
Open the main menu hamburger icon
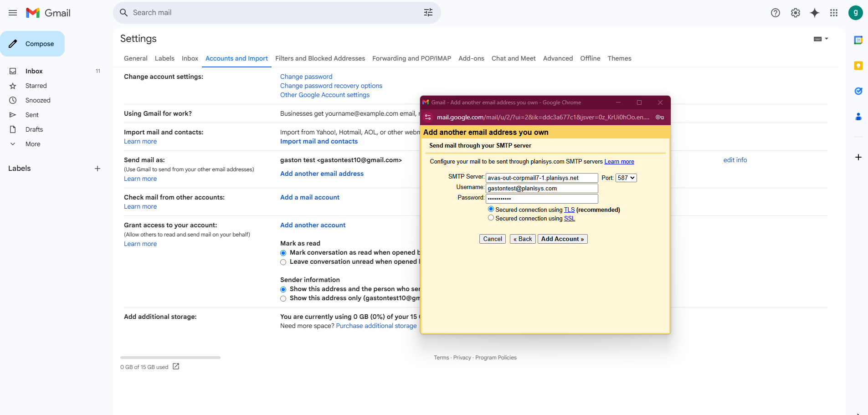tap(13, 13)
